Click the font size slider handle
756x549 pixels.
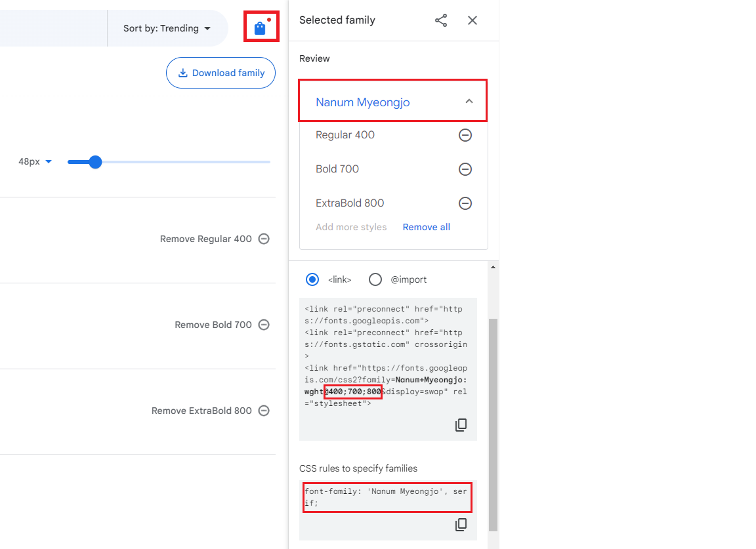pyautogui.click(x=95, y=162)
